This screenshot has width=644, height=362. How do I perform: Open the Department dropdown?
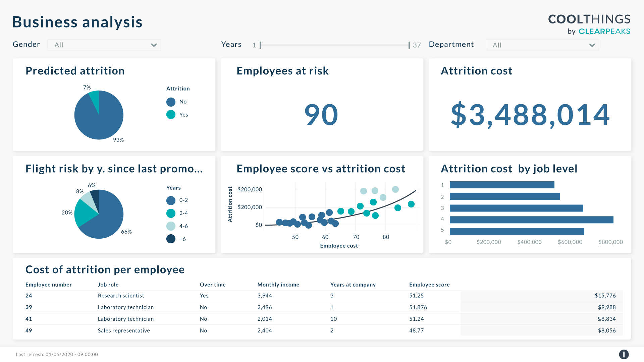tap(542, 45)
